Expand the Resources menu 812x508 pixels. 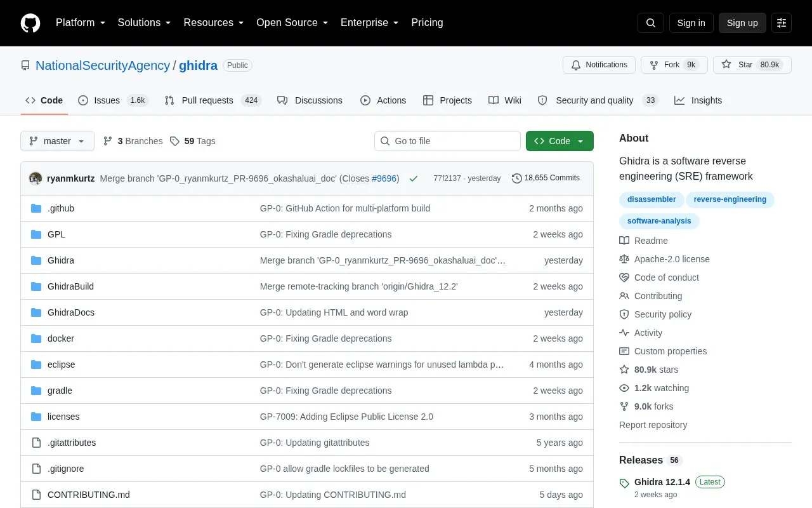point(214,23)
